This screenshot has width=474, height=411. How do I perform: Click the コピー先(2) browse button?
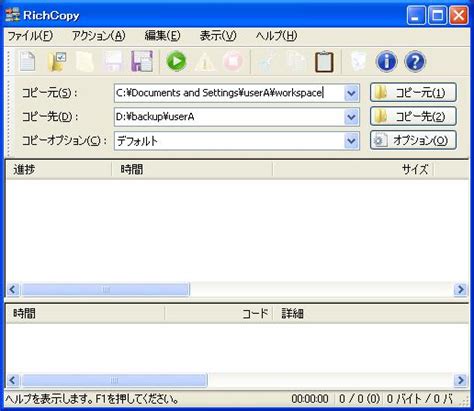[x=413, y=116]
